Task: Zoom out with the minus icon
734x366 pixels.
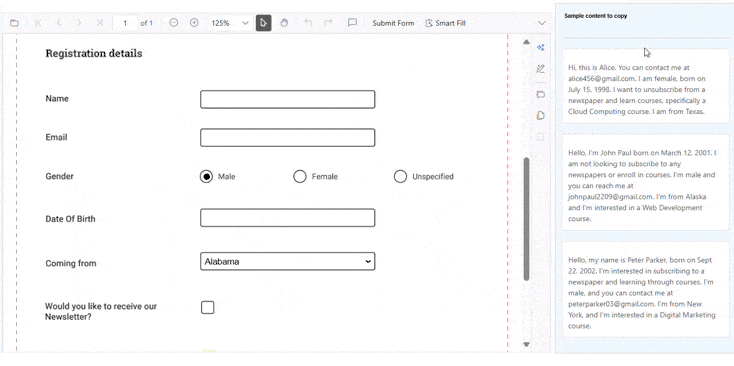Action: 174,23
